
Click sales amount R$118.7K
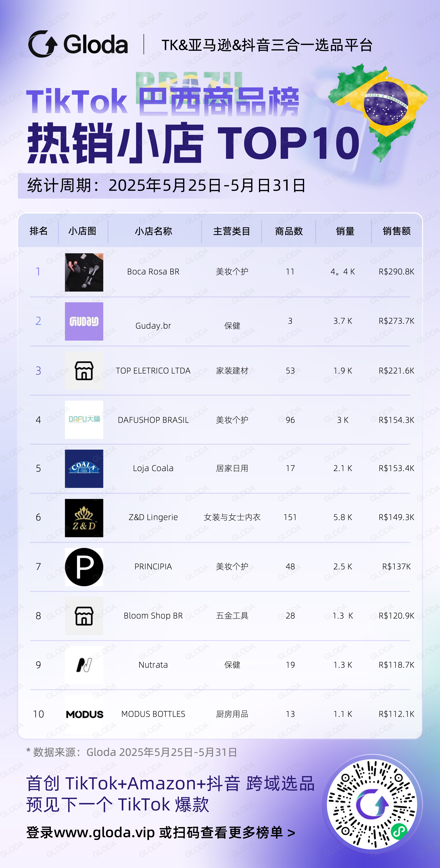tap(396, 665)
